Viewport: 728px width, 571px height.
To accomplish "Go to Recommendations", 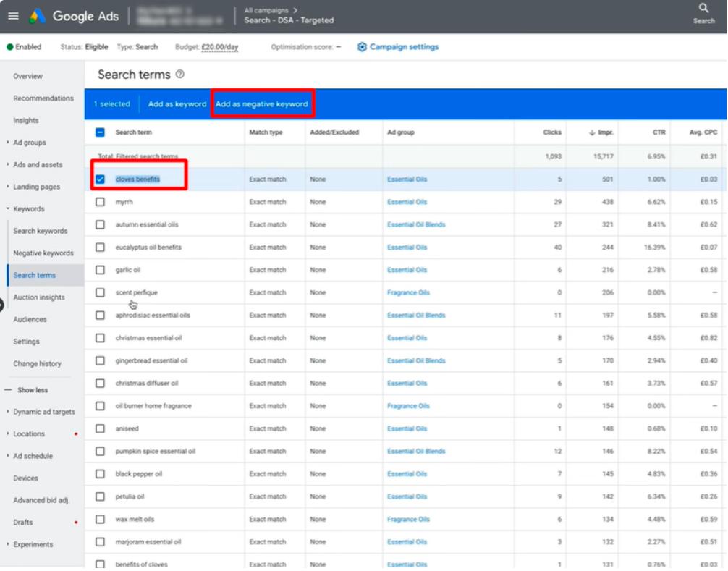I will pos(43,98).
